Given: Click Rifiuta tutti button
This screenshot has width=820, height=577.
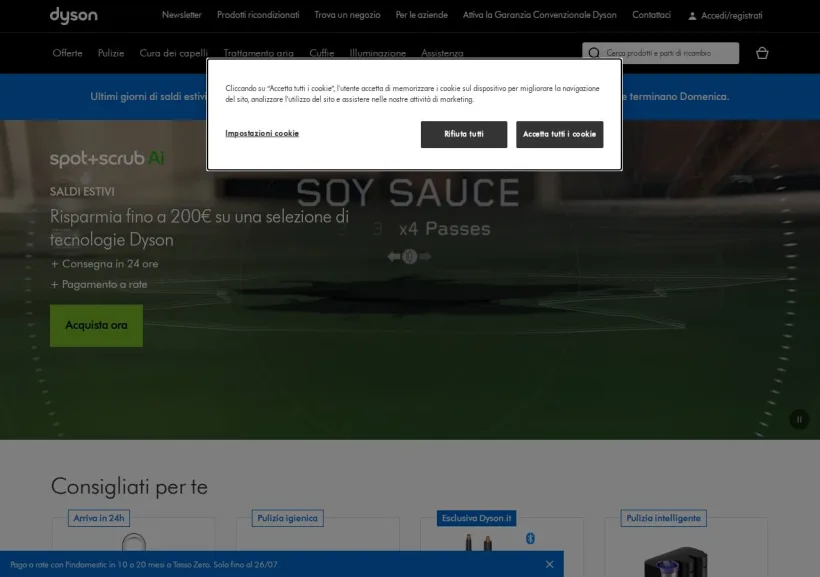Looking at the screenshot, I should pos(464,134).
